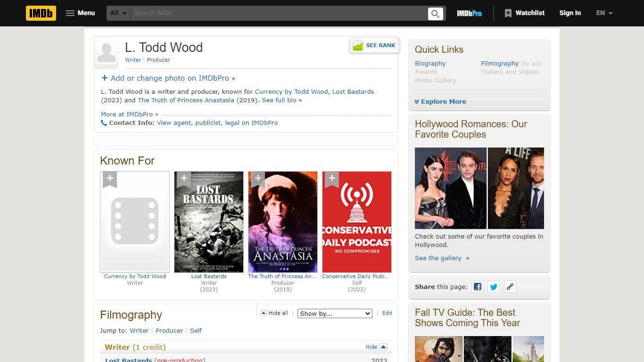Click the contact info phone icon
The image size is (644, 362).
104,123
